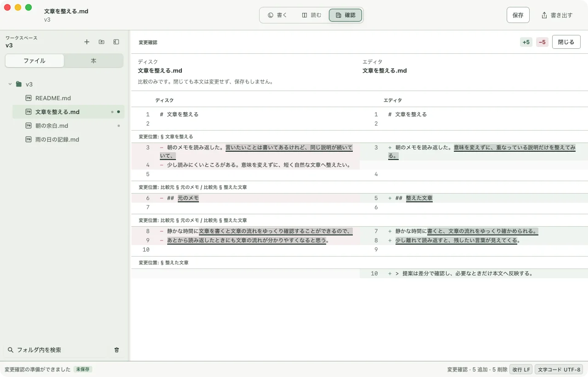Click the −5 deletions badge
588x377 pixels.
[542, 42]
